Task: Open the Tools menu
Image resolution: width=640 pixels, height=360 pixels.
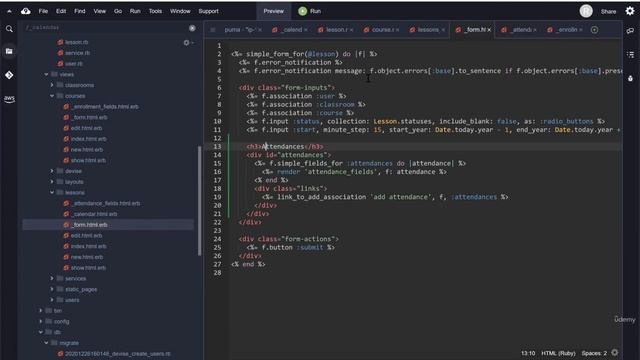Action: tap(155, 11)
